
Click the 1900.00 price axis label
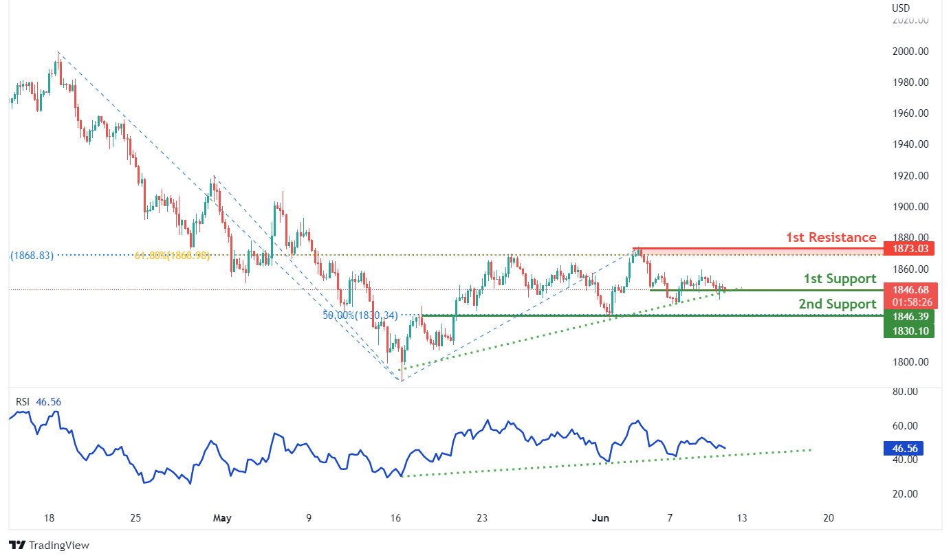point(910,207)
